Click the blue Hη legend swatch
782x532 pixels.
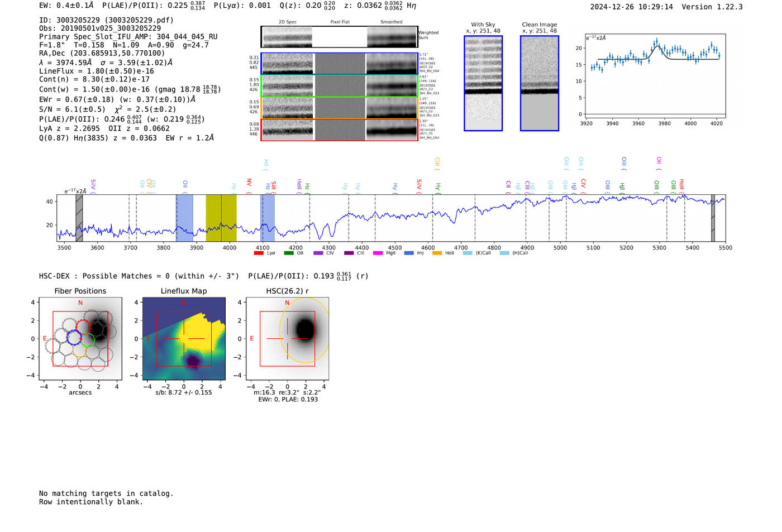coord(409,253)
